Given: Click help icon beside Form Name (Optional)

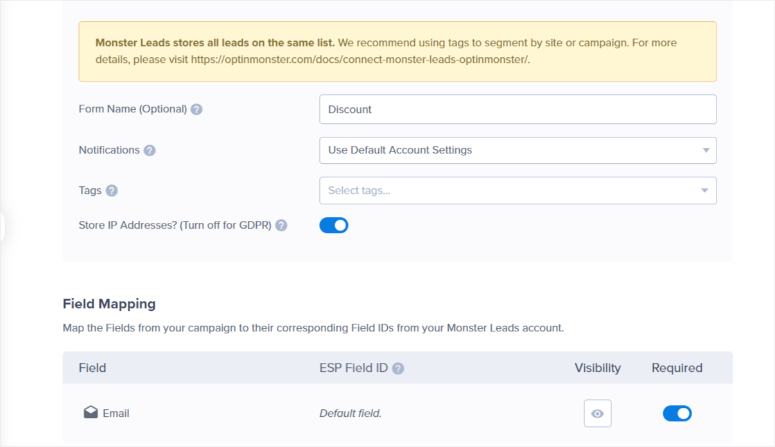Looking at the screenshot, I should (x=196, y=109).
